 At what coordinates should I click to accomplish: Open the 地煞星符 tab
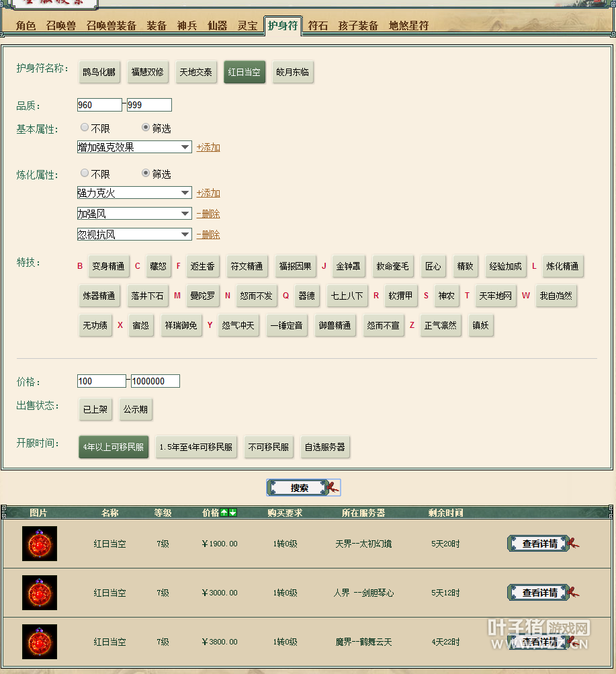[408, 26]
